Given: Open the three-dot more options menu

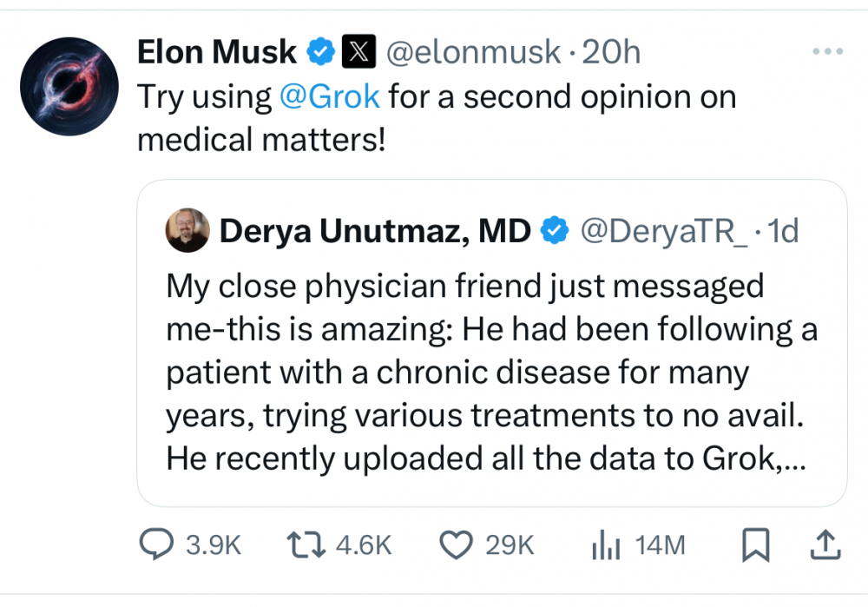Looking at the screenshot, I should pos(827,52).
